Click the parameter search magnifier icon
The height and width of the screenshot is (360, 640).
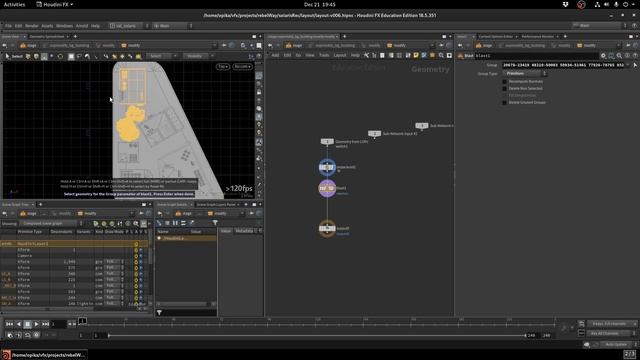tap(619, 56)
